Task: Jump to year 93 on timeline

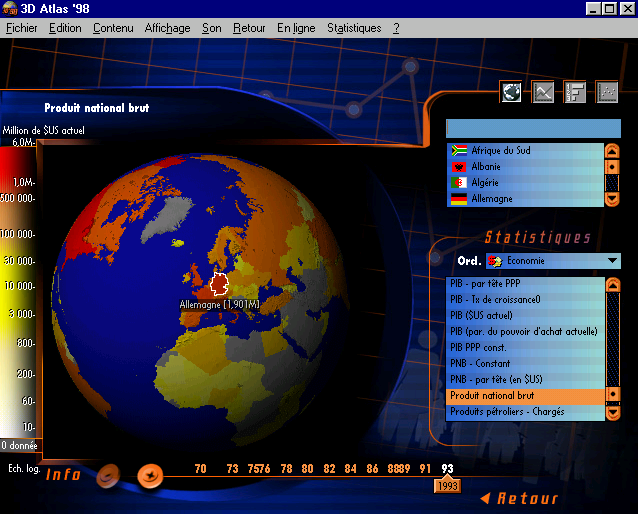Action: 447,469
